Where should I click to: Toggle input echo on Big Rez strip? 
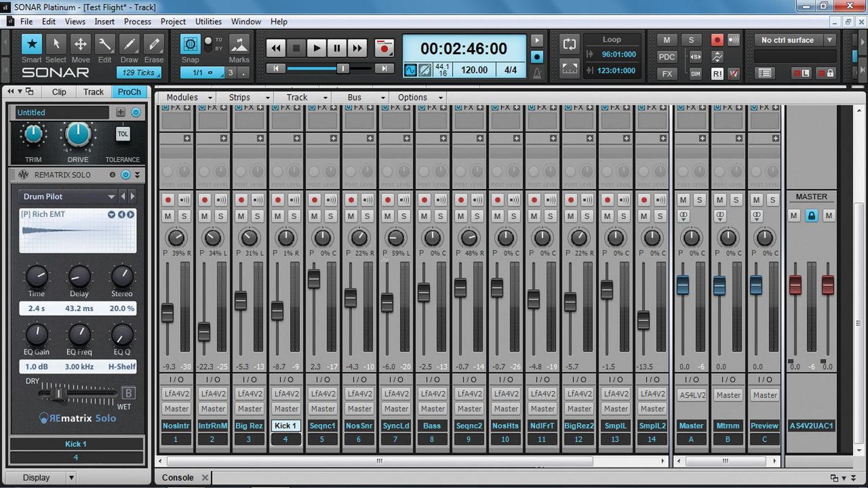tap(257, 200)
